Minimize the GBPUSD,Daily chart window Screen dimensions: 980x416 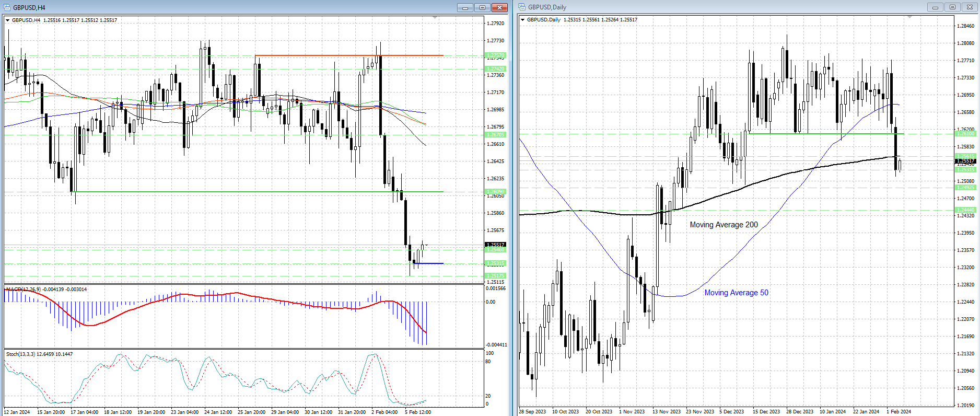coord(935,7)
